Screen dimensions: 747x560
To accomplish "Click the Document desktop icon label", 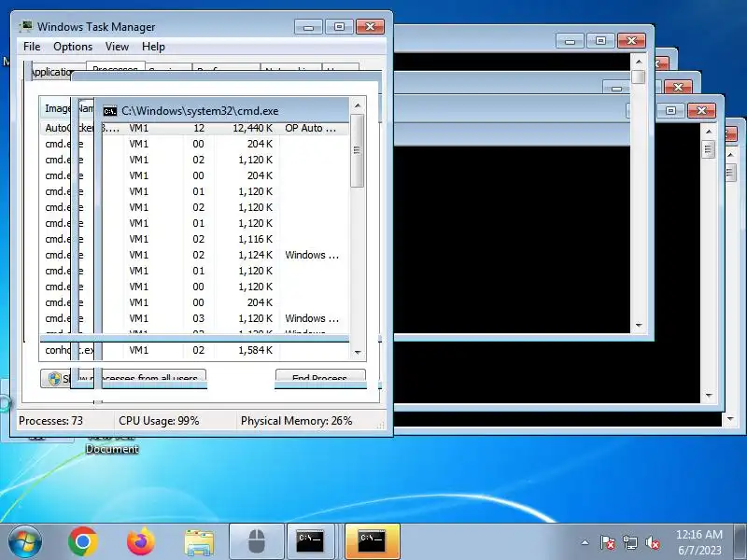I will 112,449.
